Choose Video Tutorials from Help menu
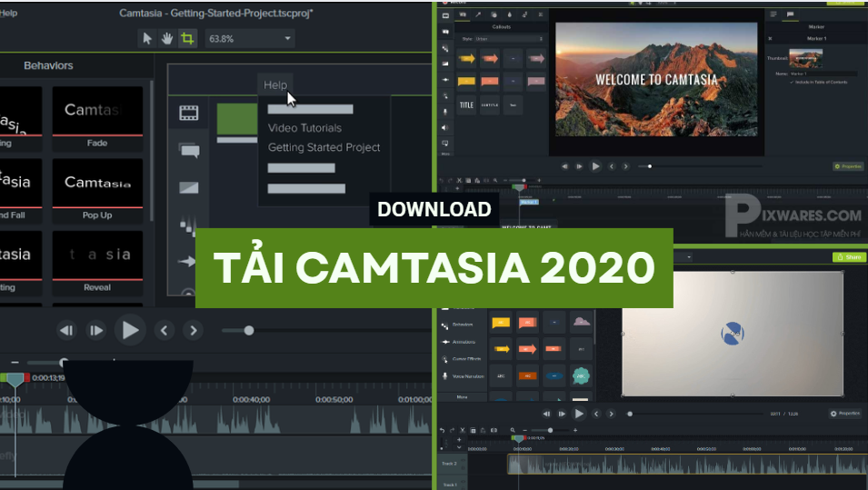This screenshot has width=868, height=490. point(304,128)
